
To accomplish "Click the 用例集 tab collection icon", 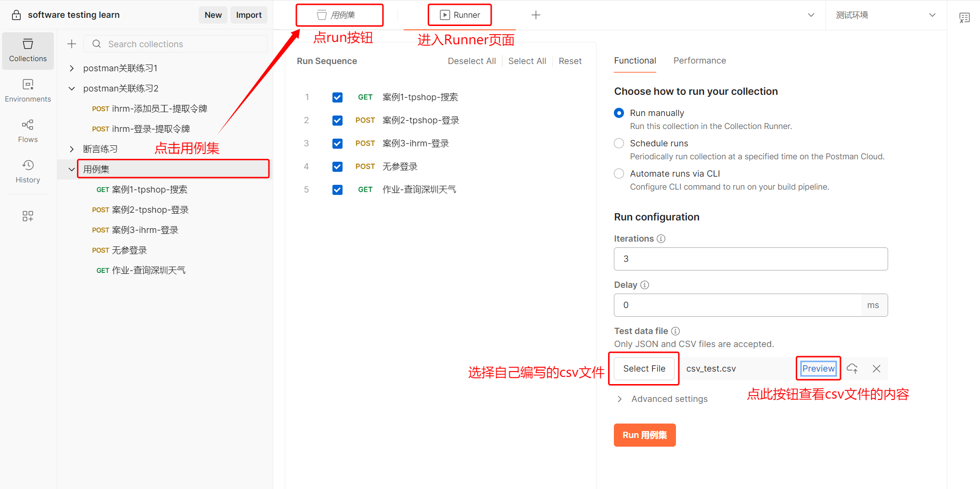I will [x=322, y=15].
